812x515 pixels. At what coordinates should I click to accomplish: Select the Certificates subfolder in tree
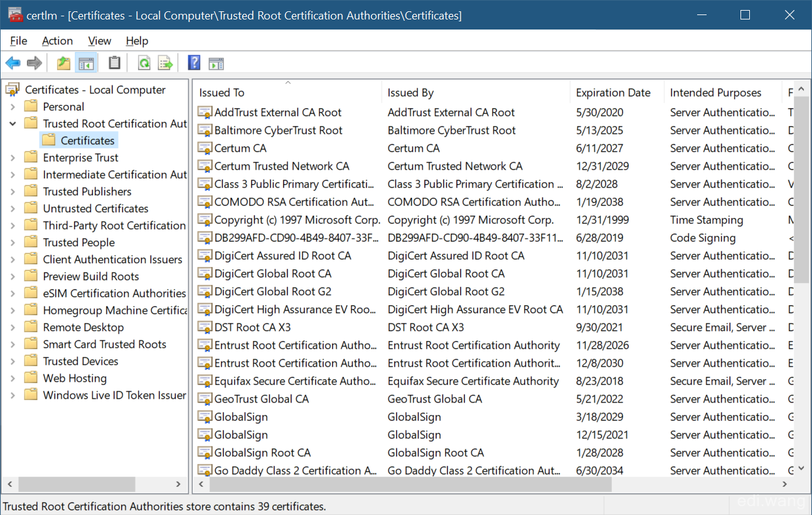pyautogui.click(x=87, y=141)
